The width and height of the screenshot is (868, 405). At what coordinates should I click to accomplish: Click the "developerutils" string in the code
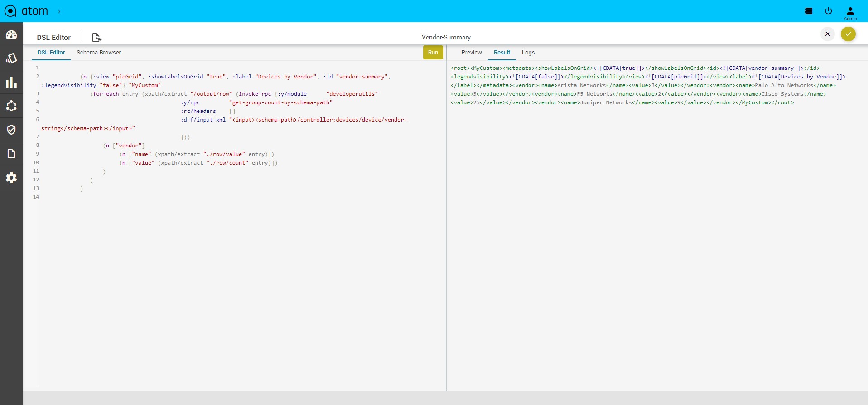[x=352, y=94]
